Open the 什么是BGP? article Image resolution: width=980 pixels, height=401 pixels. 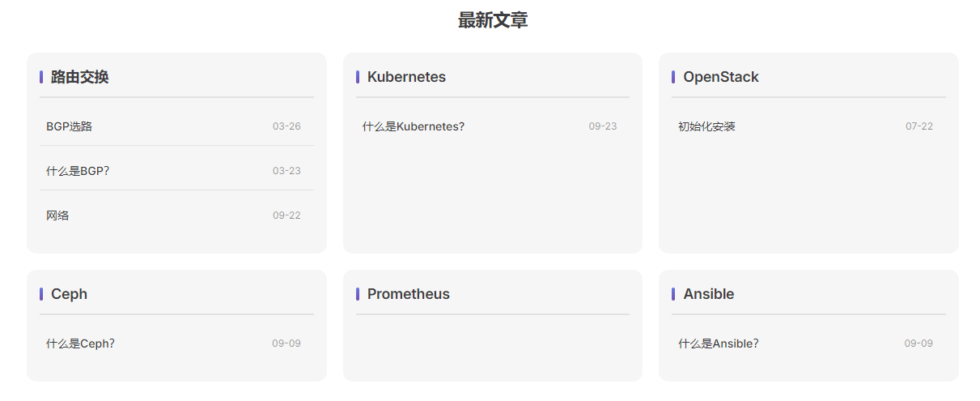[x=78, y=171]
